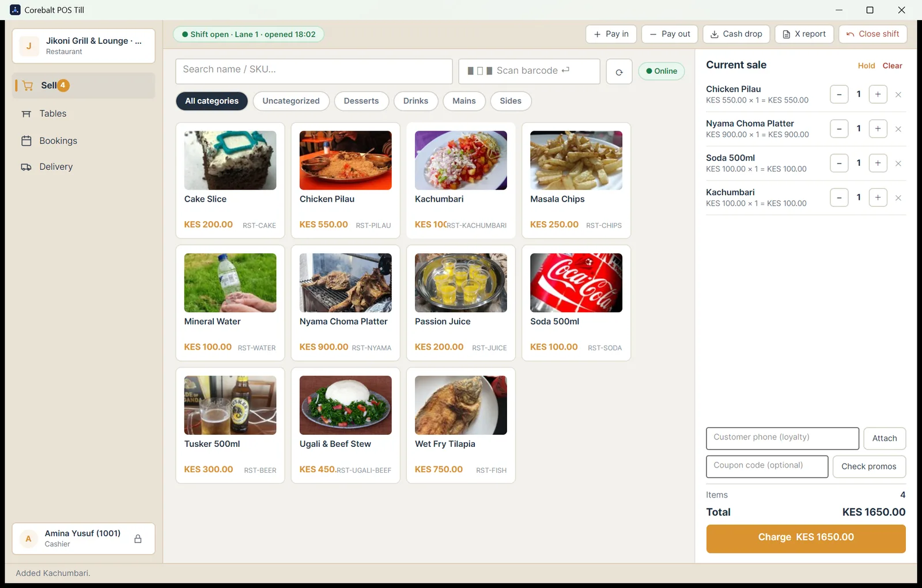Clear the current sale
This screenshot has width=922, height=588.
click(x=892, y=66)
